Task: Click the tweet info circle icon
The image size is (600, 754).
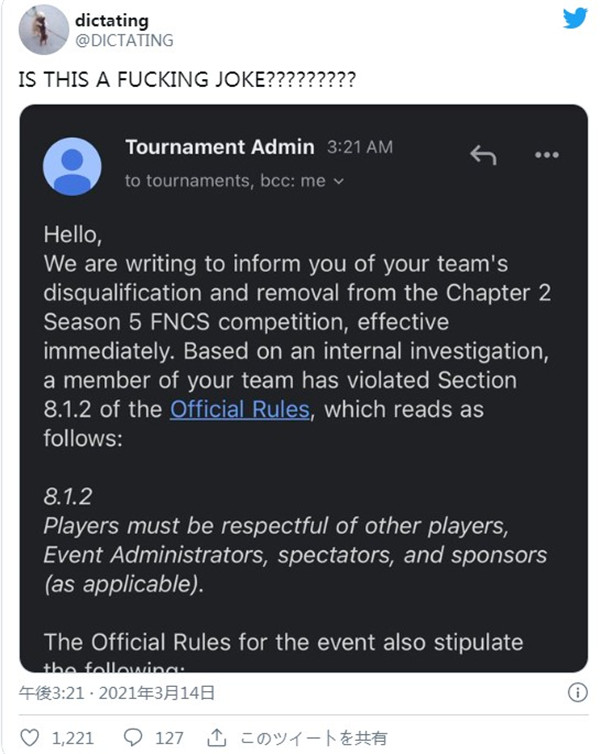Action: [x=577, y=692]
